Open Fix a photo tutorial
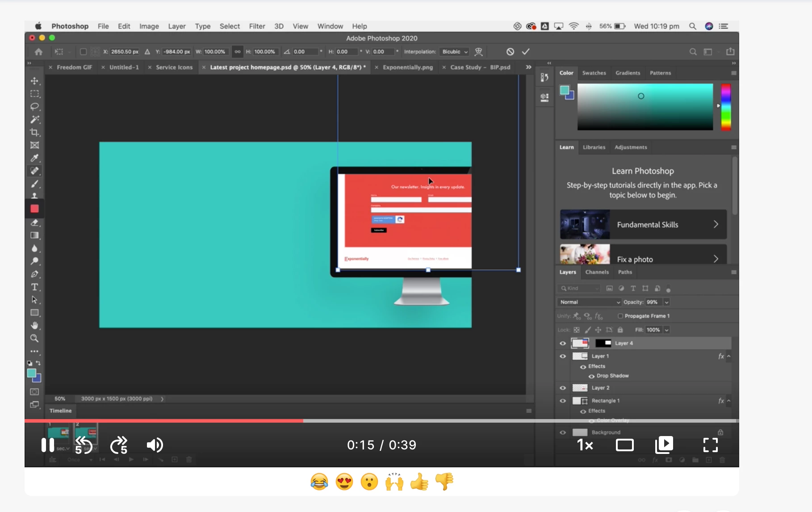Screen dimensions: 812x512 [643, 255]
